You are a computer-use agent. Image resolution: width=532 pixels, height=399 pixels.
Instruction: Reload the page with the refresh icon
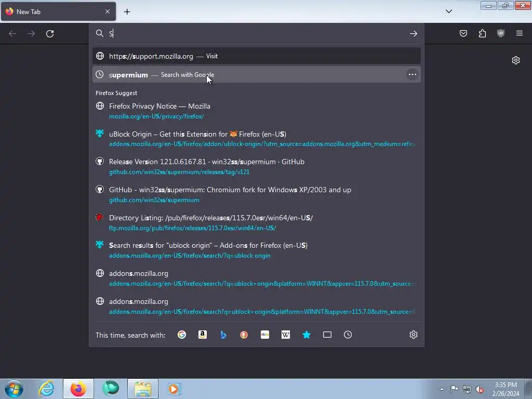click(x=50, y=34)
